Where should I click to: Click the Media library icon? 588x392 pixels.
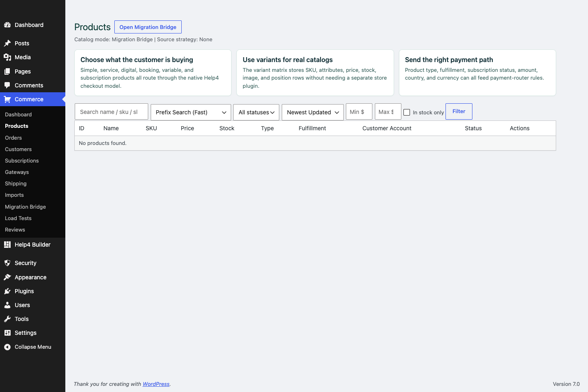click(7, 57)
